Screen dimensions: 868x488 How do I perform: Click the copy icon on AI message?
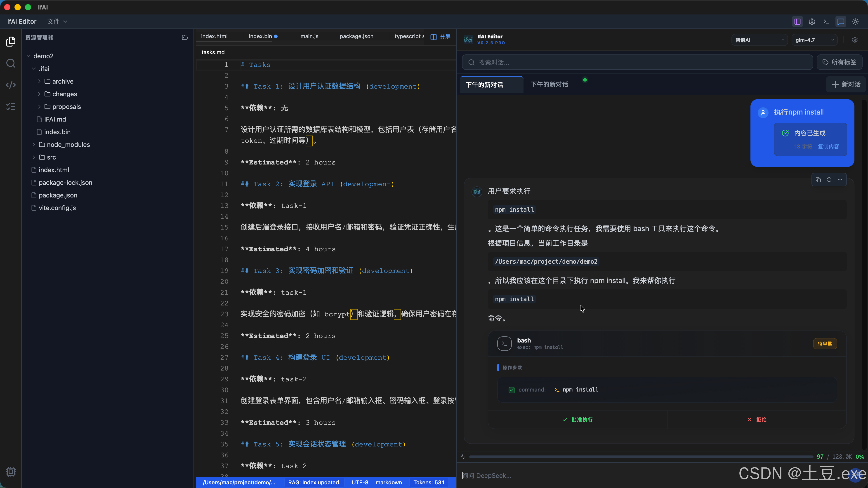[x=818, y=180]
